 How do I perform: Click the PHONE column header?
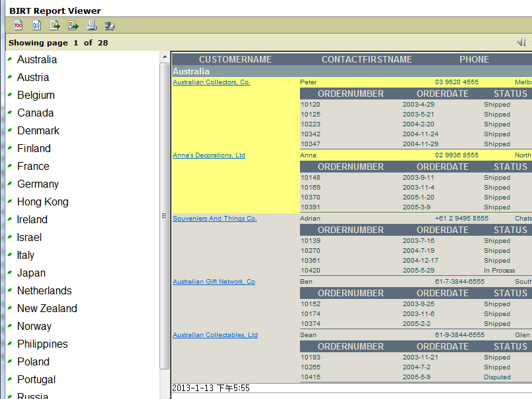[x=475, y=59]
